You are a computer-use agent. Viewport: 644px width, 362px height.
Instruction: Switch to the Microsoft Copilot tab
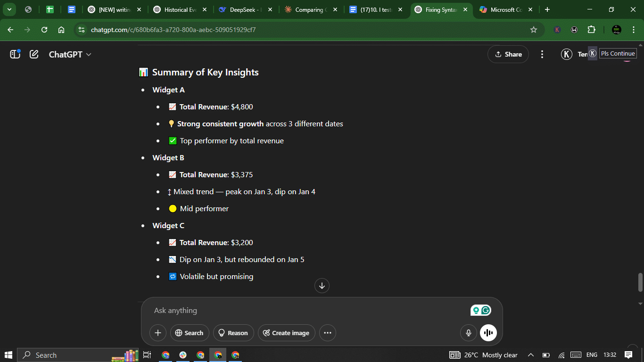(x=506, y=9)
